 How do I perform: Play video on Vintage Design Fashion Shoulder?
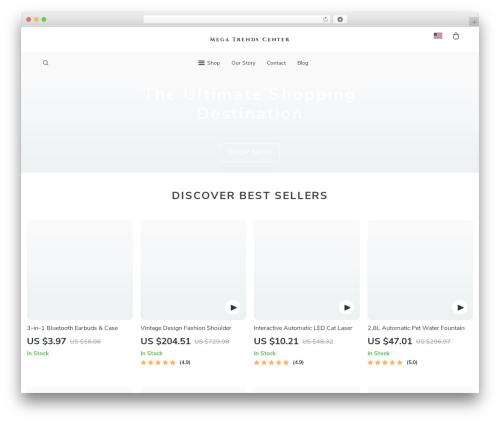pos(233,307)
